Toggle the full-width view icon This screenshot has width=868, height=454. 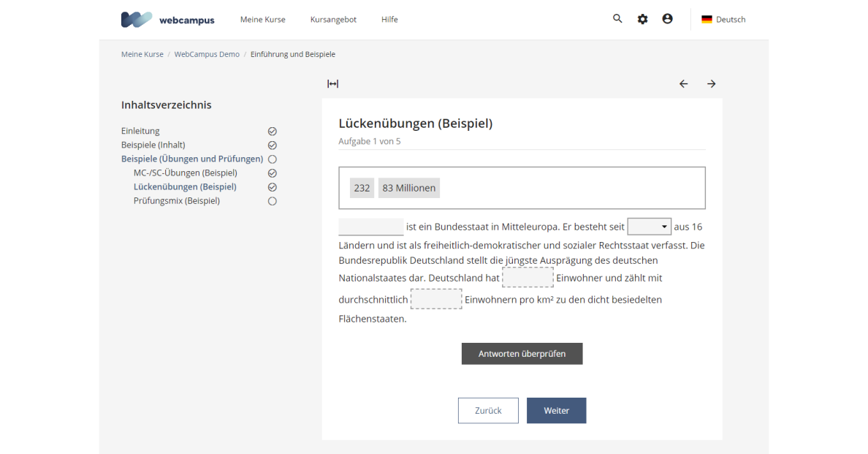[x=332, y=83]
